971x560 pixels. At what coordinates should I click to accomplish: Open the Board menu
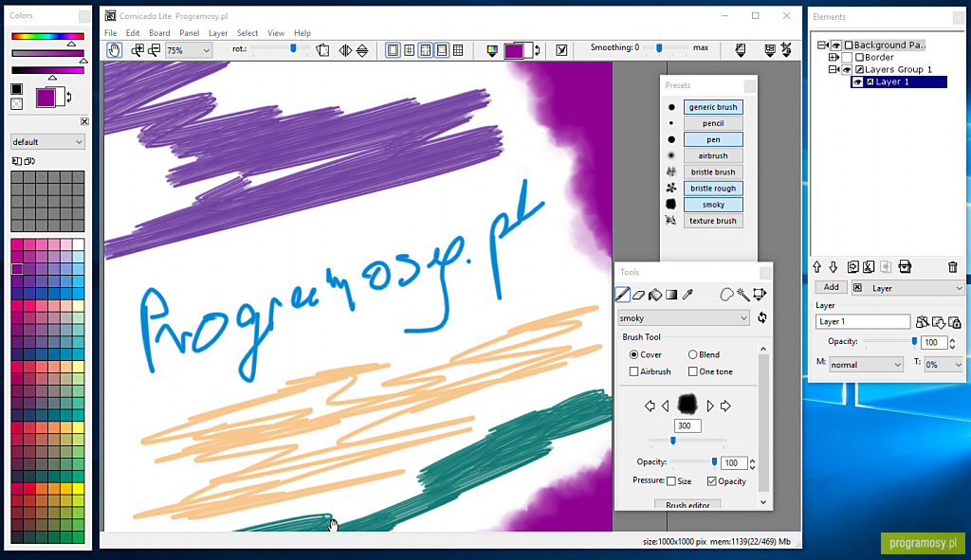pos(159,33)
